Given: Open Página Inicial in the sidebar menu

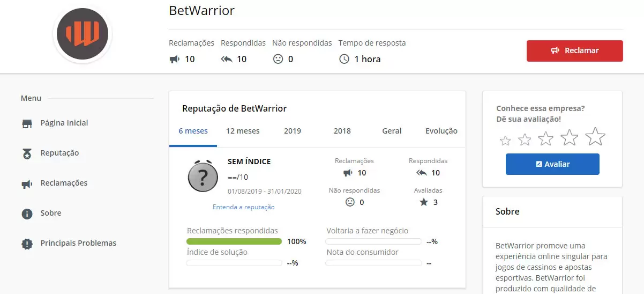Looking at the screenshot, I should click(x=64, y=123).
